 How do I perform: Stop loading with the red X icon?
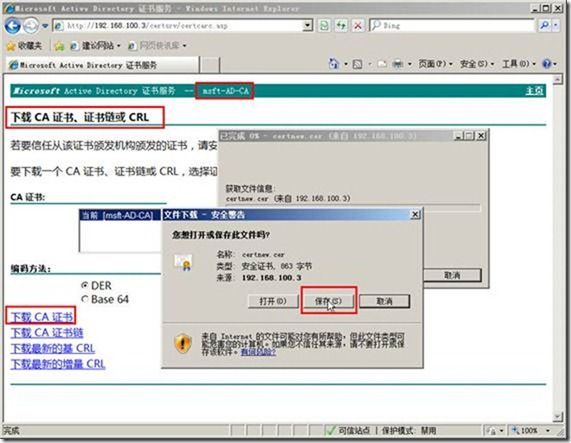point(358,25)
